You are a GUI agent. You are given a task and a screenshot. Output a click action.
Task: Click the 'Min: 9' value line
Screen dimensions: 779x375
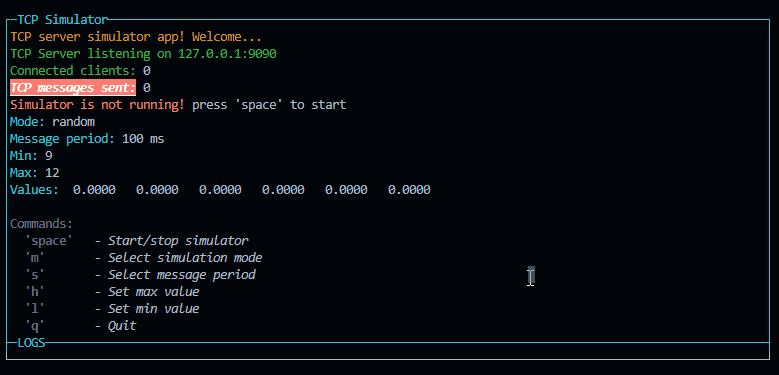tap(31, 156)
